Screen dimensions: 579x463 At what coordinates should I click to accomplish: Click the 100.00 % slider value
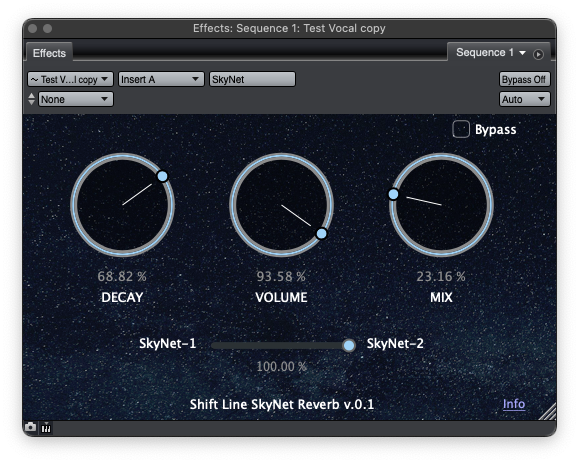281,367
